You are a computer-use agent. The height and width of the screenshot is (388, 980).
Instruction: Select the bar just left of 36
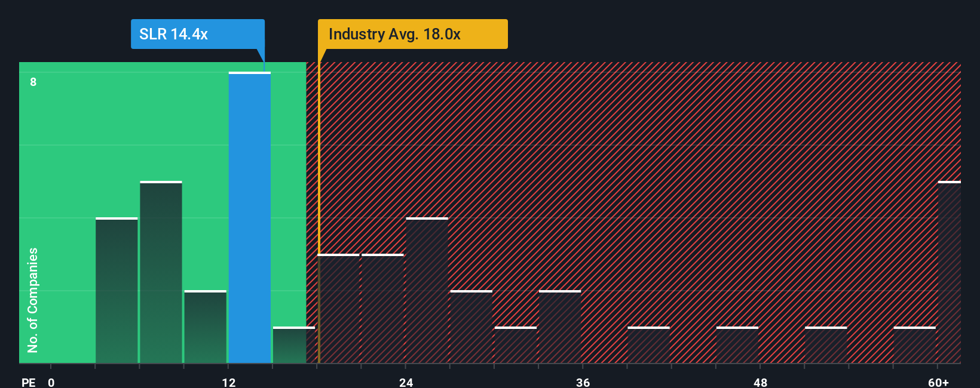(x=560, y=327)
